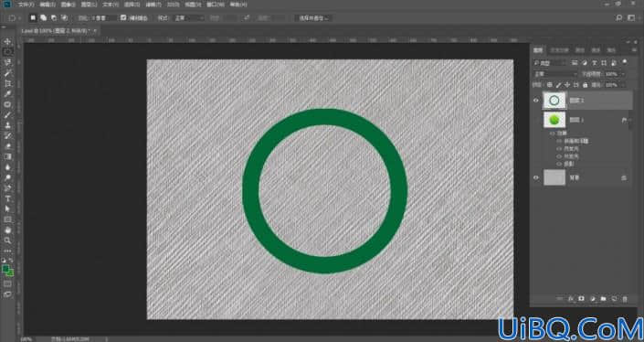Toggle lock all (padlock) icon
644x342 pixels.
point(586,85)
